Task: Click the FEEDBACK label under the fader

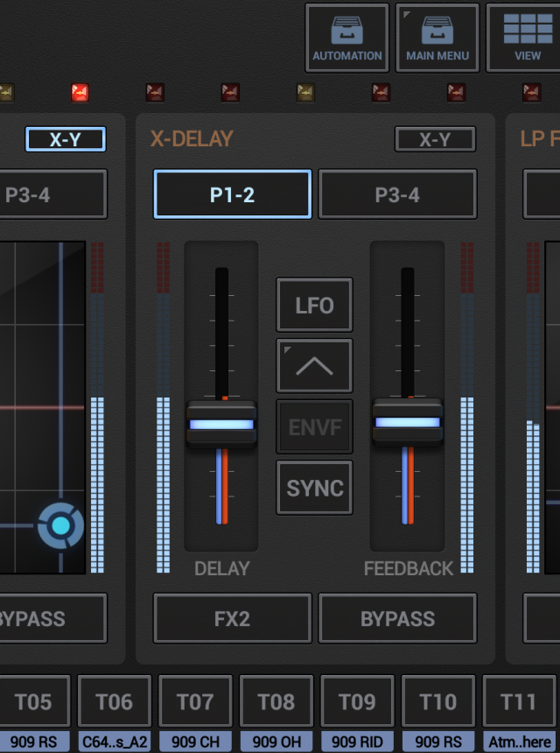Action: tap(409, 568)
